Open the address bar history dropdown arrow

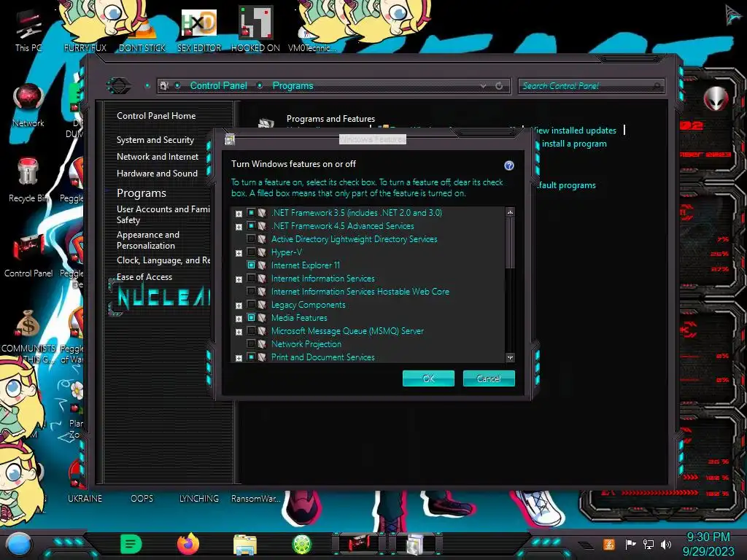click(x=483, y=86)
